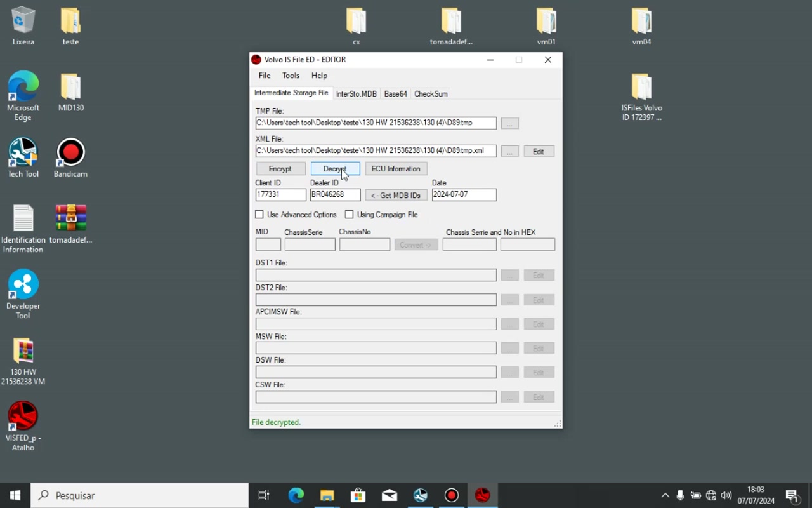
Task: Select VISFED_p Atalho shortcut icon
Action: [x=23, y=427]
